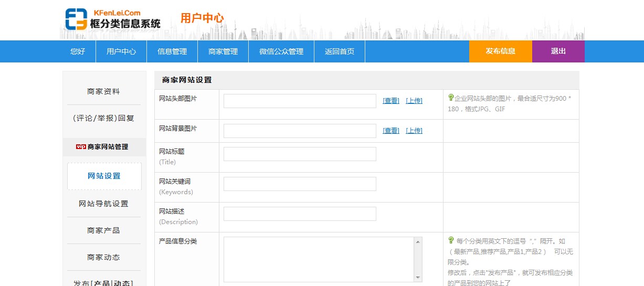Click into the 网站关键词 Keywords field
Screen dimensions: 644x286
tap(300, 184)
